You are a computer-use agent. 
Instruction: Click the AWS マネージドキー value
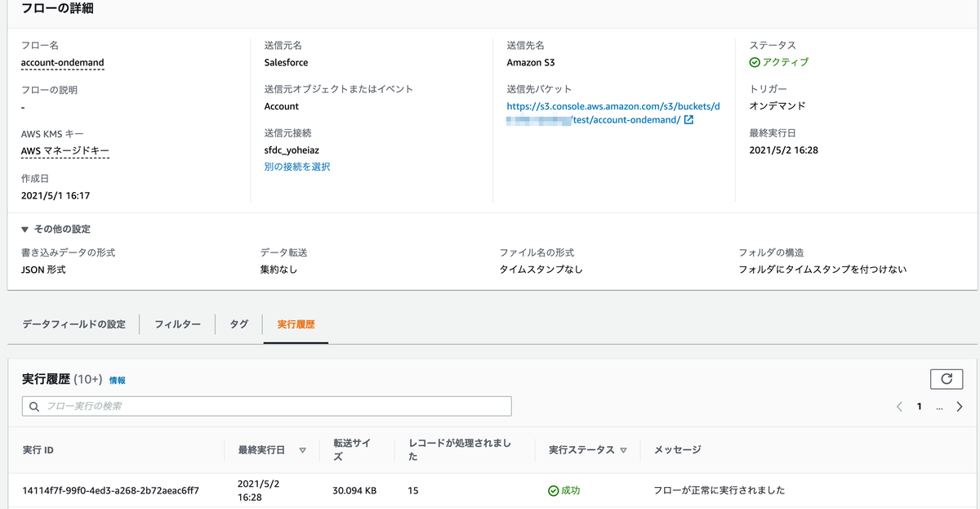[x=65, y=150]
